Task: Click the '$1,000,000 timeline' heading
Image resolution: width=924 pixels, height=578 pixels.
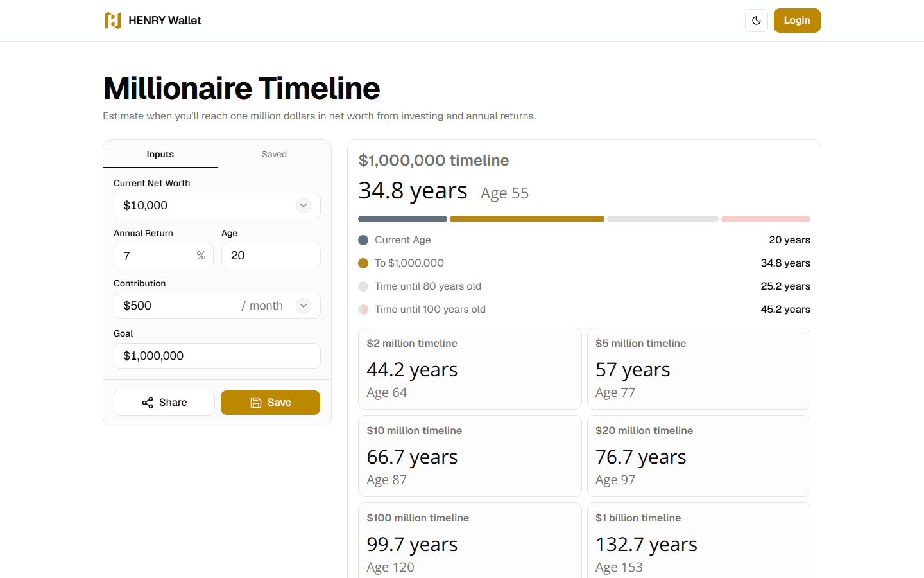Action: [434, 161]
